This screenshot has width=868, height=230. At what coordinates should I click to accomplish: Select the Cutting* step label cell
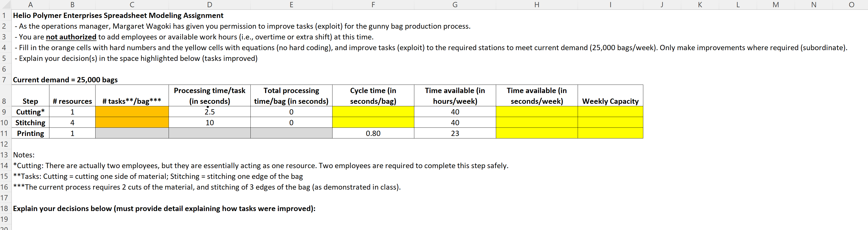[x=30, y=112]
